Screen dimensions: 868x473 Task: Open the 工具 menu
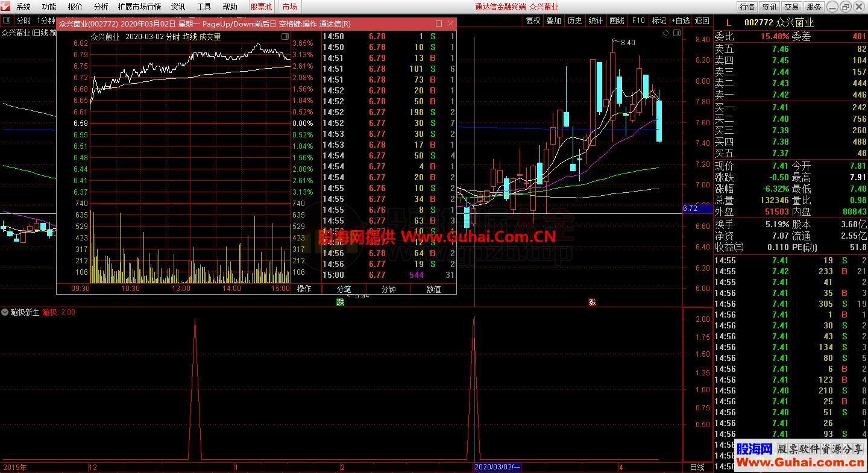204,7
